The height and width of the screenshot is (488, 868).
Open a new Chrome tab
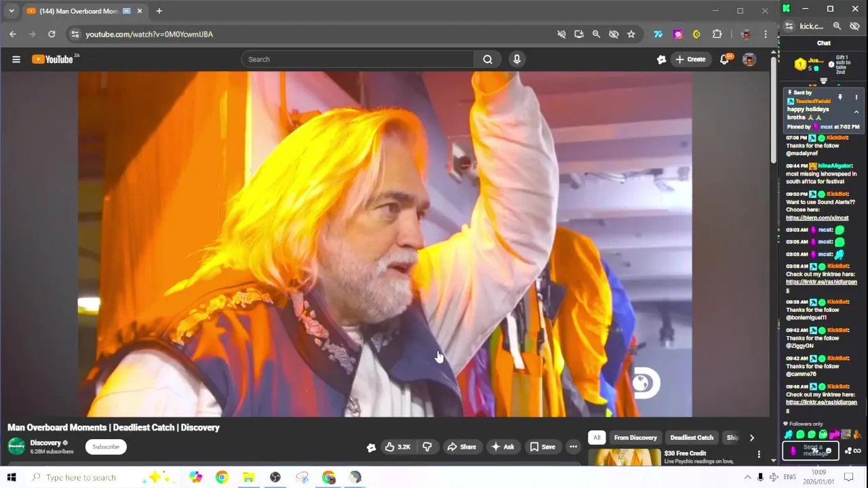159,11
